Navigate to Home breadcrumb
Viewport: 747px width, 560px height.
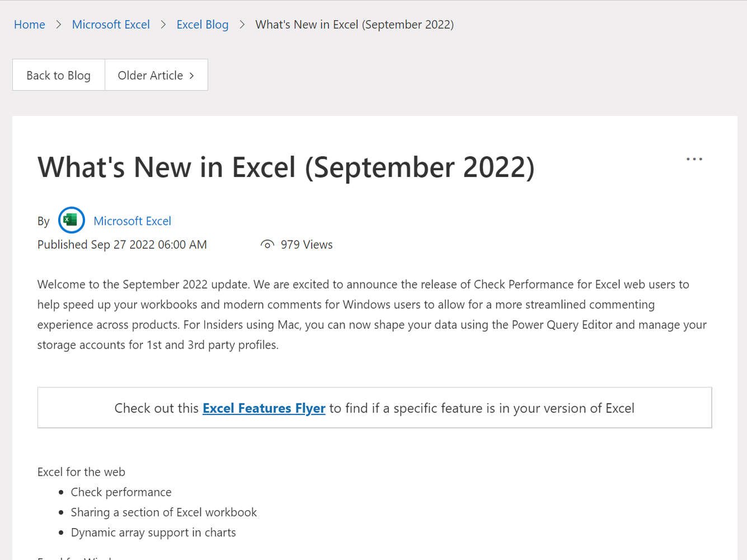(29, 25)
